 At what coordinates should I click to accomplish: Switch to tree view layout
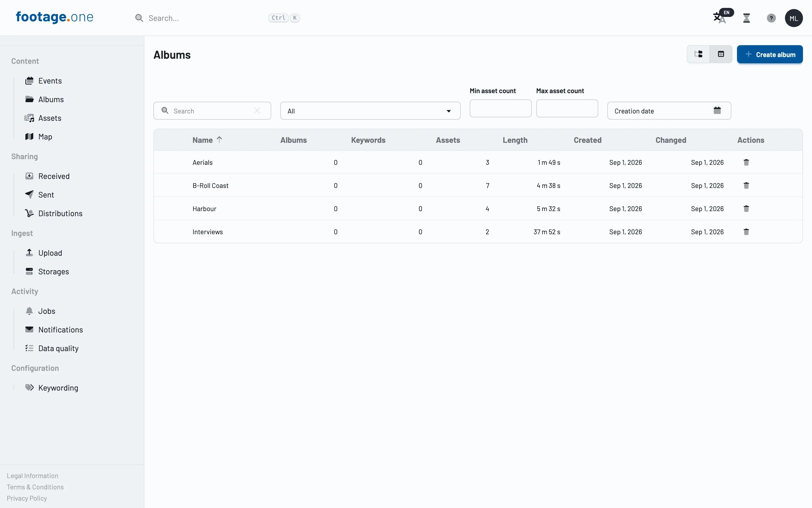[x=698, y=54]
